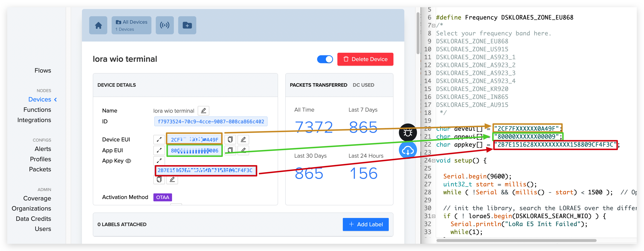
Task: Copy the Device EUI to clipboard
Action: (230, 139)
